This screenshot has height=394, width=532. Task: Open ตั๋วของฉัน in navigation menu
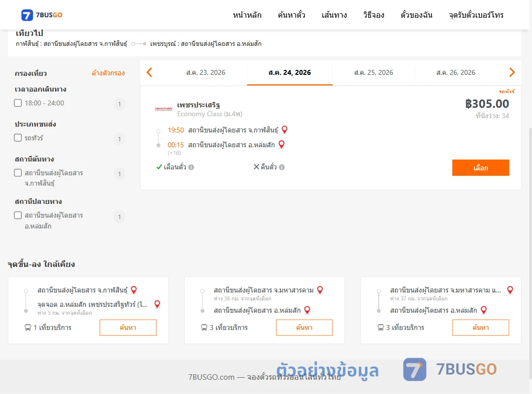point(416,15)
